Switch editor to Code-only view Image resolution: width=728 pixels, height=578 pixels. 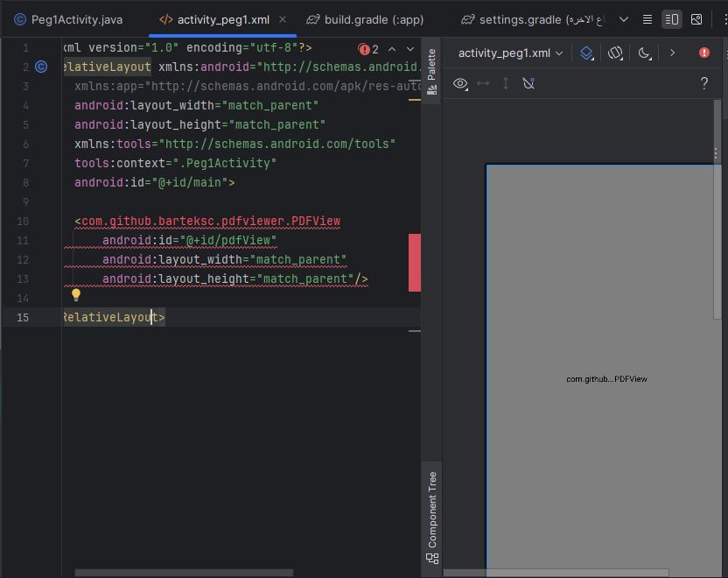(x=647, y=19)
